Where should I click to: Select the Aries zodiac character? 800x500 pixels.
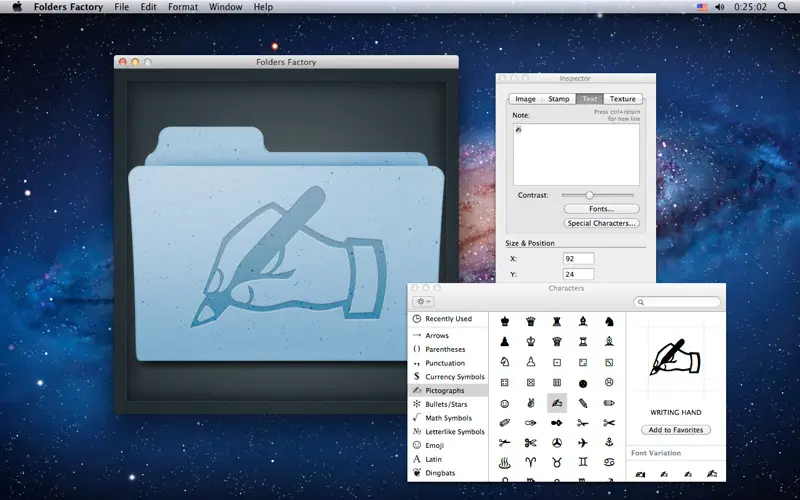pos(531,463)
